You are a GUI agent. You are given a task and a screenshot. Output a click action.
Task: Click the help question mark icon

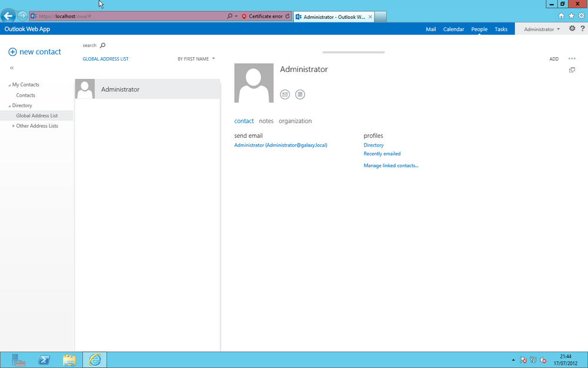(x=582, y=28)
